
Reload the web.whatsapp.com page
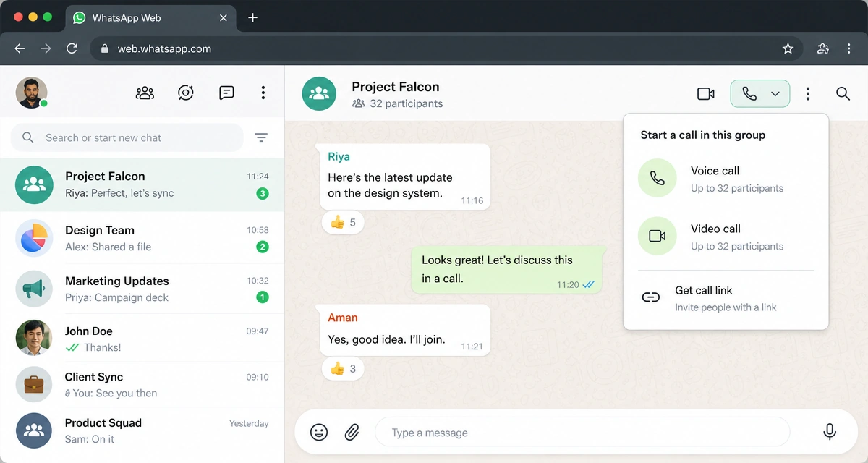point(72,48)
